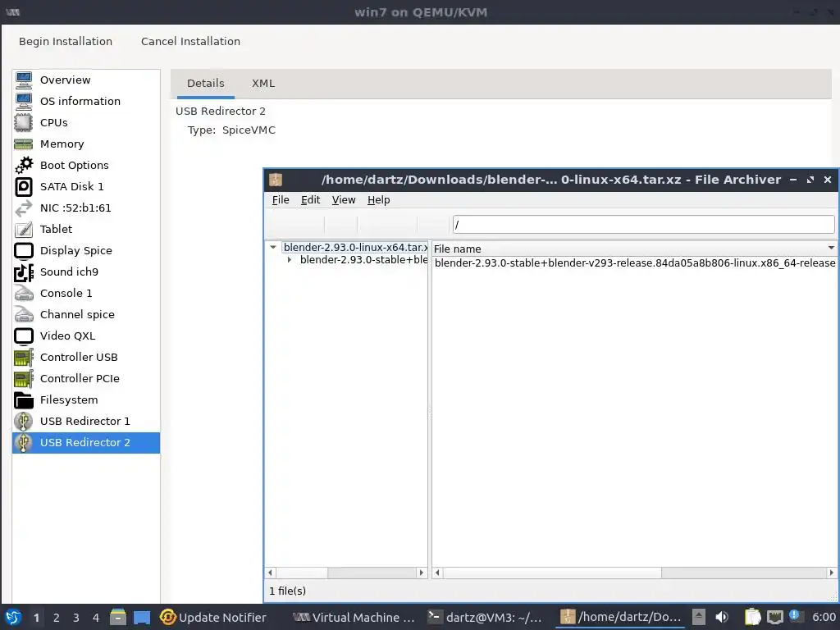Switch to the XML tab

click(263, 84)
